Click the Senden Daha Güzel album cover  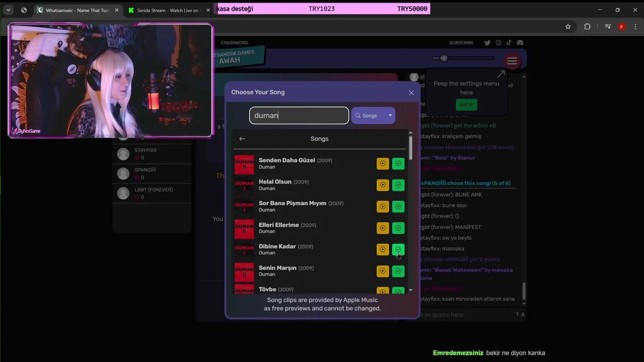coord(245,164)
